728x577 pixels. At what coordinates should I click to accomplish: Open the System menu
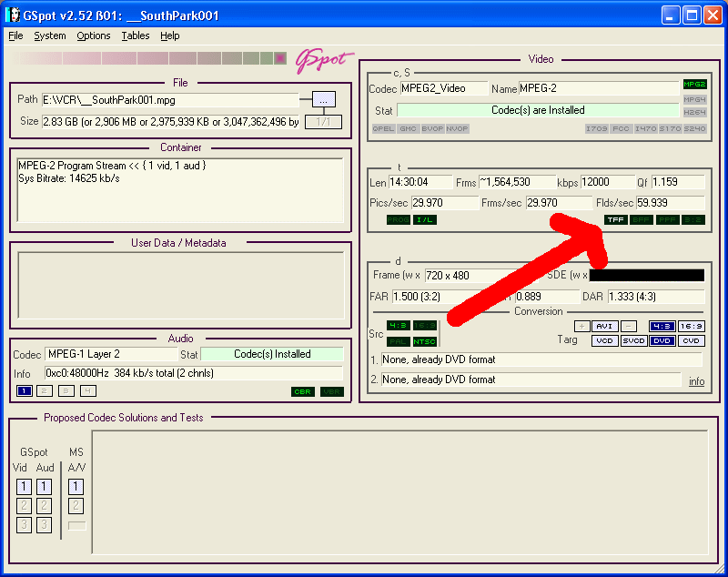click(x=50, y=35)
